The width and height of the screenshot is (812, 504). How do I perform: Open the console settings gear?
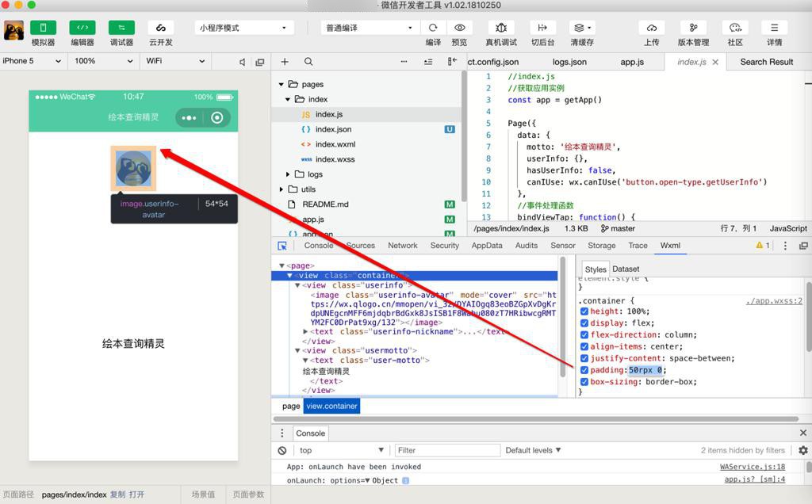coord(803,450)
